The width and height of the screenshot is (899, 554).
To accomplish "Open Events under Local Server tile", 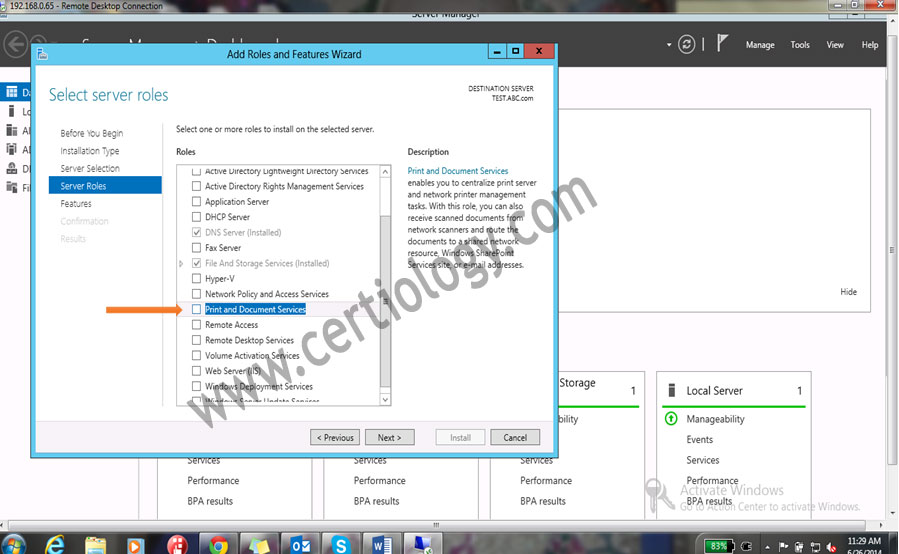I will (x=699, y=440).
